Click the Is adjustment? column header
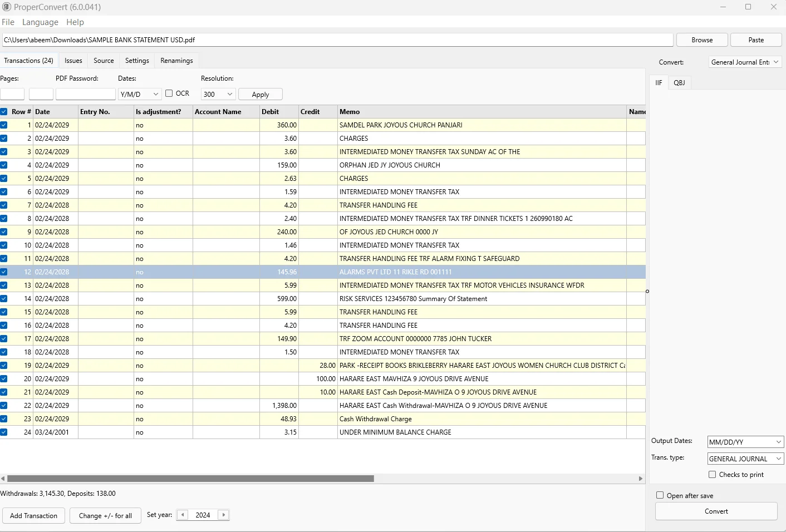 click(163, 112)
